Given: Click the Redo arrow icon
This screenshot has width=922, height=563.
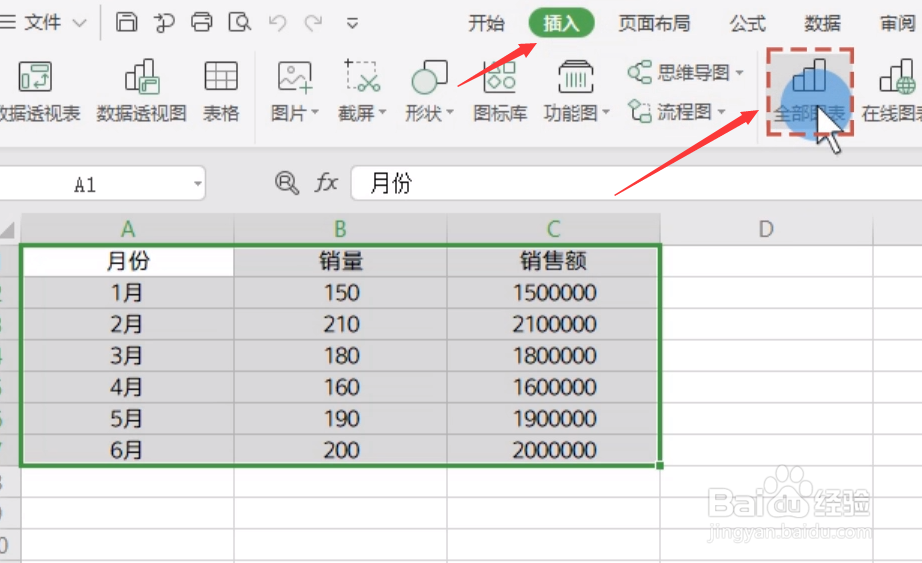Looking at the screenshot, I should tap(313, 23).
